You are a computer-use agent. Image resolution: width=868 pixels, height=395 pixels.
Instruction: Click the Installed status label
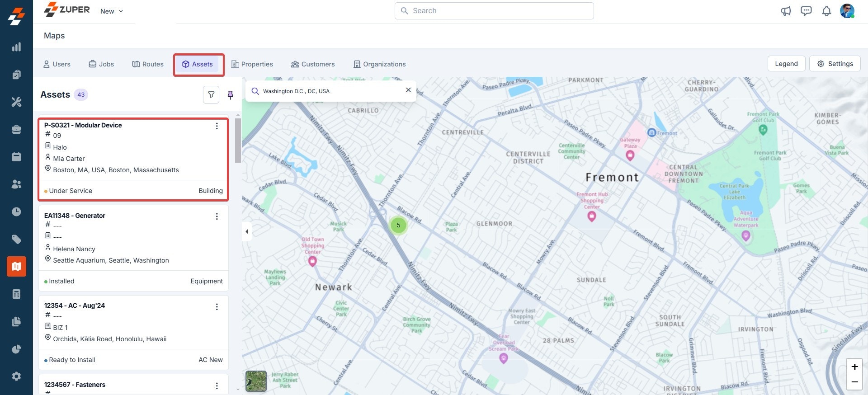coord(61,281)
